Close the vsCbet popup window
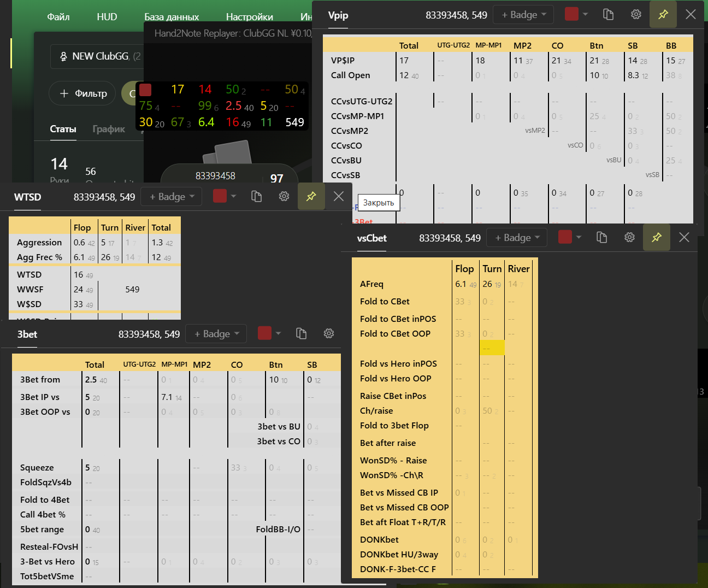708x588 pixels. [x=684, y=238]
